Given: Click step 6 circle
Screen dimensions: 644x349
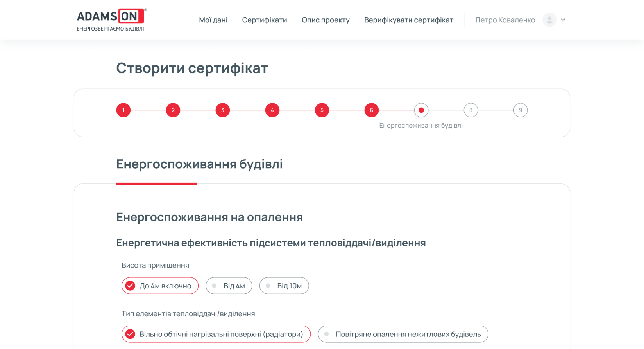Looking at the screenshot, I should click(372, 110).
